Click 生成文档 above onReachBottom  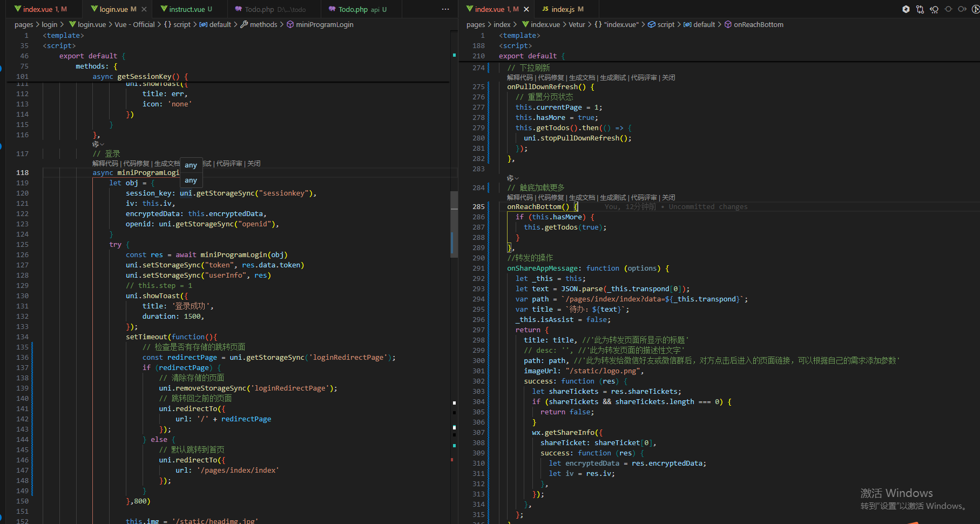[x=582, y=198]
